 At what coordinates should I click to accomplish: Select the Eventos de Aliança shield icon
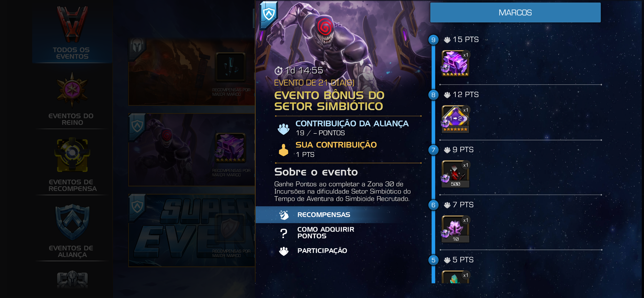(72, 222)
